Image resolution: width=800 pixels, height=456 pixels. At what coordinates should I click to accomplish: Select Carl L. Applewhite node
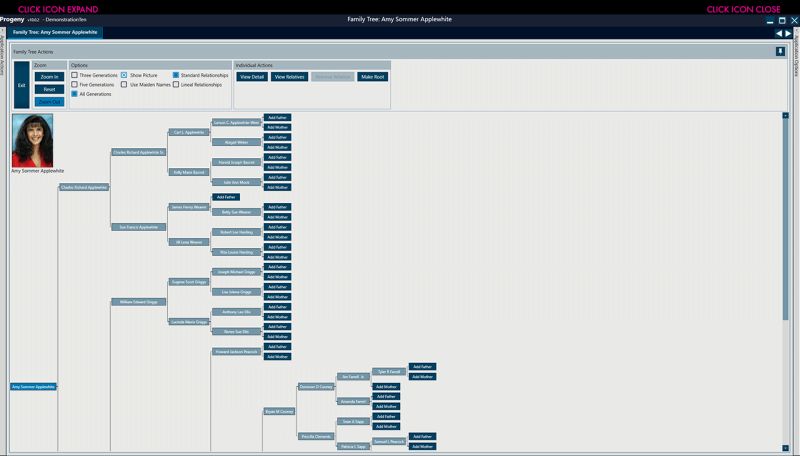tap(189, 132)
